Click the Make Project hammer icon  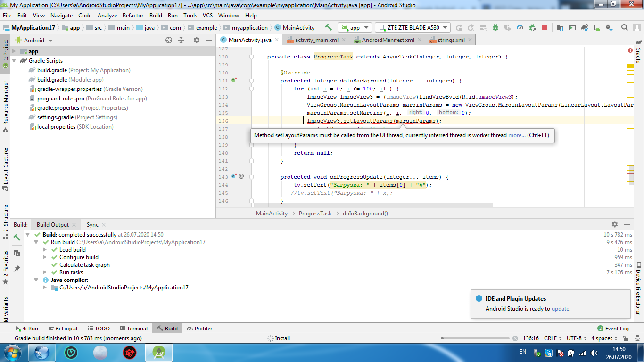329,27
